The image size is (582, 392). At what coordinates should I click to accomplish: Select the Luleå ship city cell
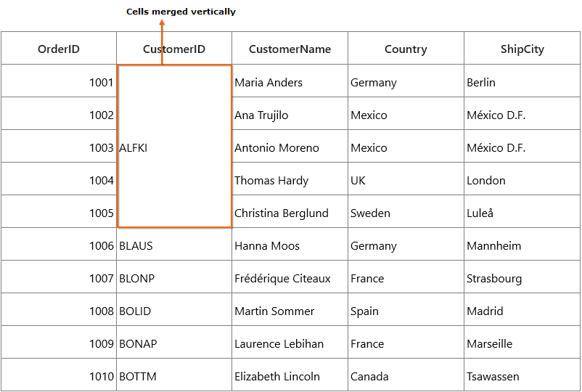pyautogui.click(x=522, y=211)
